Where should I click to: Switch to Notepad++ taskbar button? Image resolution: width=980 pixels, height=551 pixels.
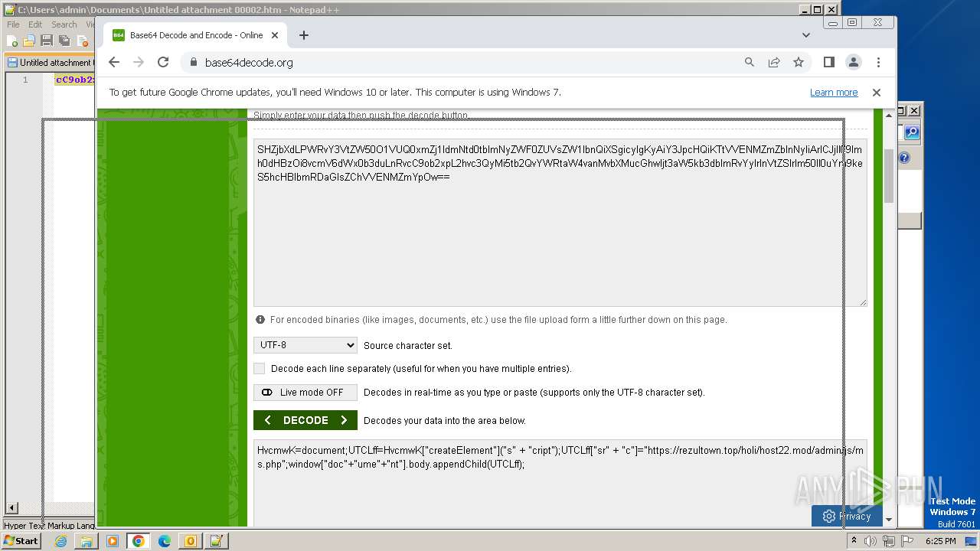pos(216,541)
